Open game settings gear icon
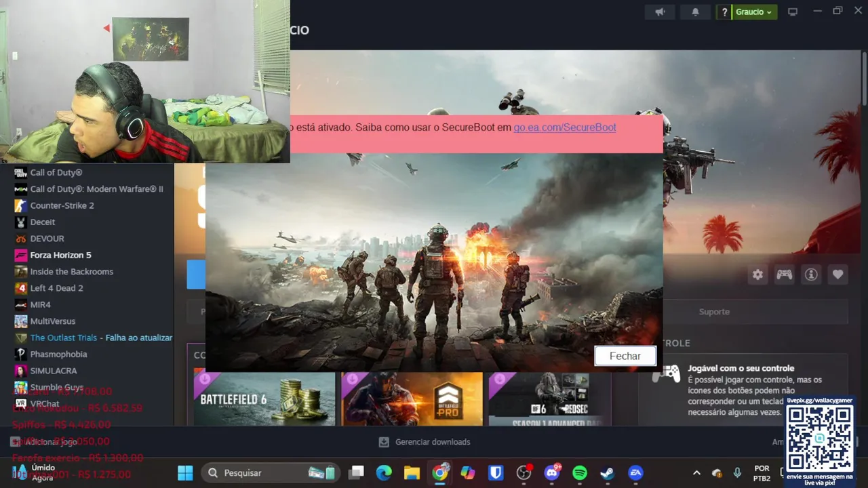Viewport: 868px width, 488px height. pyautogui.click(x=757, y=274)
